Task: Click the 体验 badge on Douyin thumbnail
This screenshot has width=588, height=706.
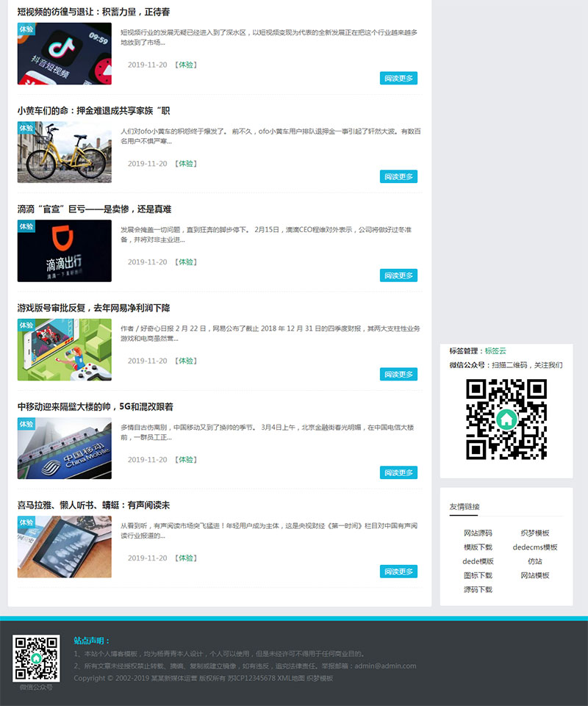Action: tap(26, 29)
